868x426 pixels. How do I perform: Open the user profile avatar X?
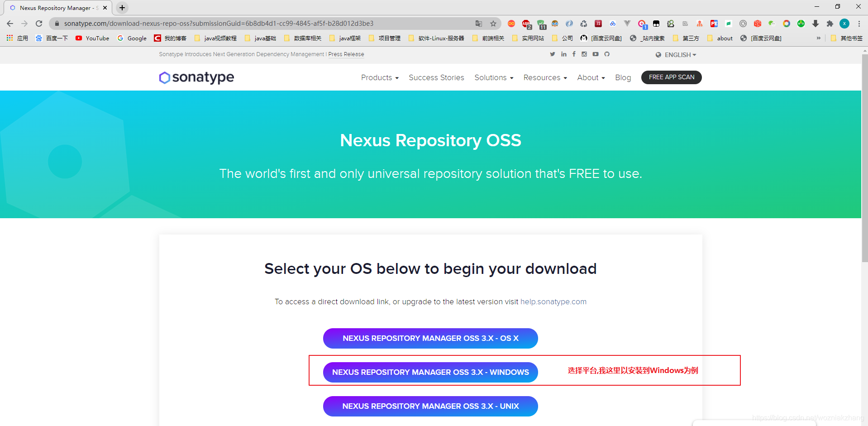(x=844, y=24)
